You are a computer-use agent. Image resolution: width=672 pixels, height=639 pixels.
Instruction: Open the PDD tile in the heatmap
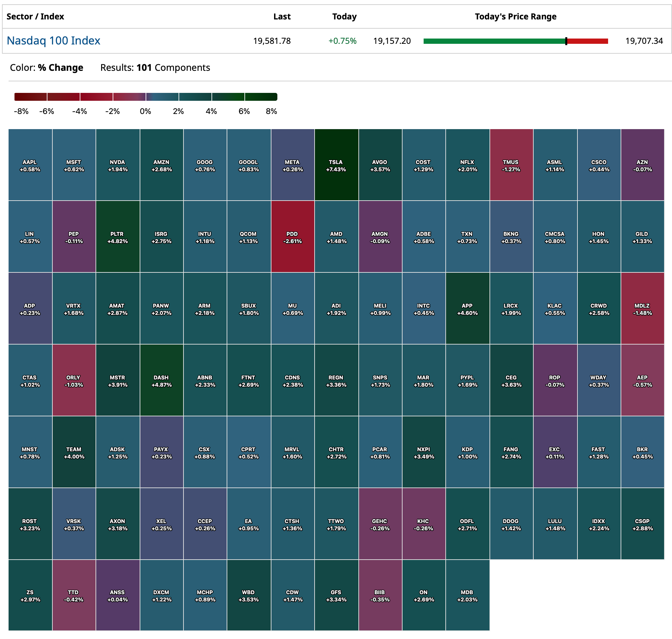[292, 236]
